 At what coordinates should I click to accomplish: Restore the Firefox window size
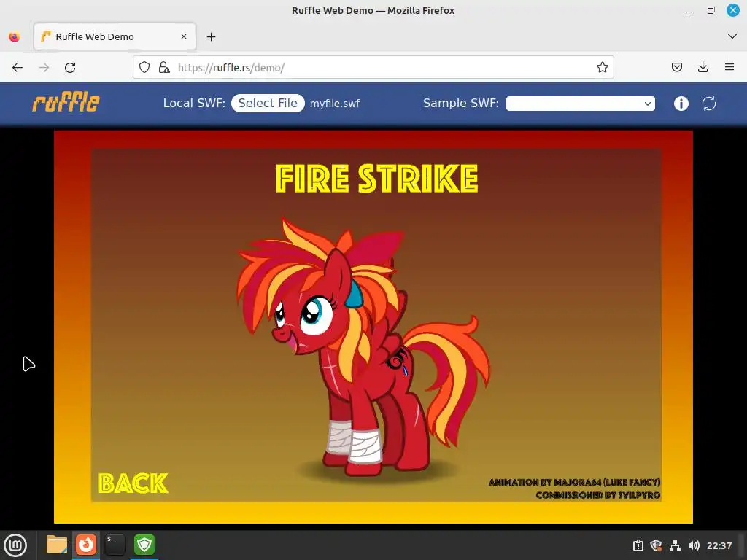click(711, 10)
